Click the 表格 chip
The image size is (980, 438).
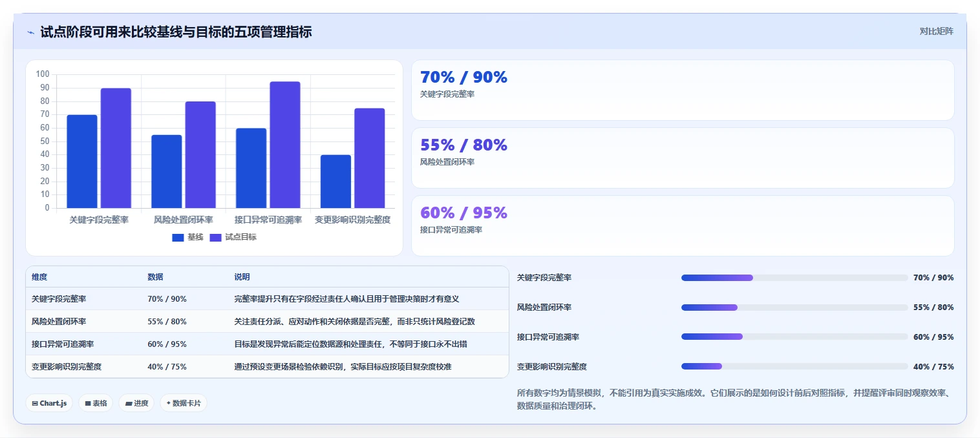(96, 403)
